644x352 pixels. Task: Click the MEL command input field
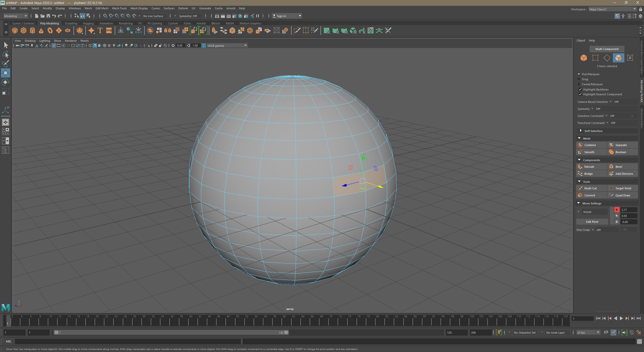(x=127, y=341)
